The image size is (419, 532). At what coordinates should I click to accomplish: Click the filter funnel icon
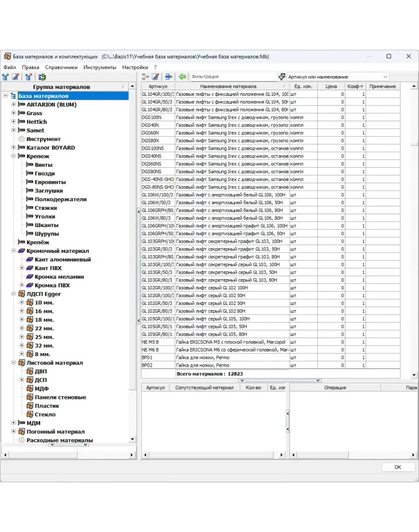[x=282, y=77]
